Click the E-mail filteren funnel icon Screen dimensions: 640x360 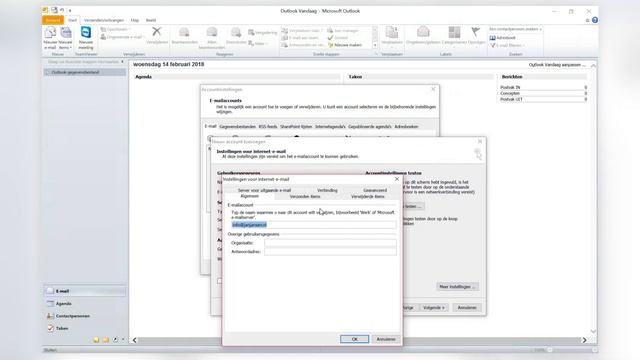click(x=493, y=45)
